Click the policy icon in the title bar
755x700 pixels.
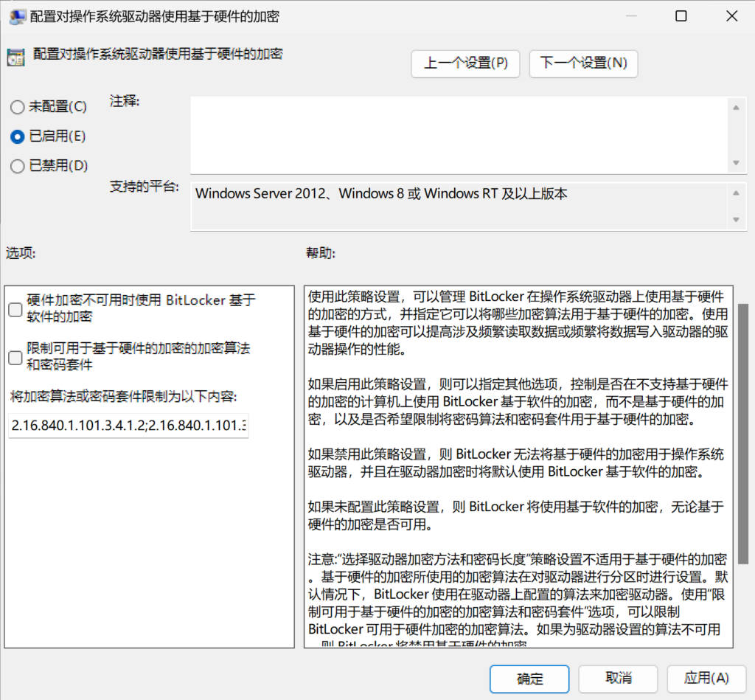[15, 16]
